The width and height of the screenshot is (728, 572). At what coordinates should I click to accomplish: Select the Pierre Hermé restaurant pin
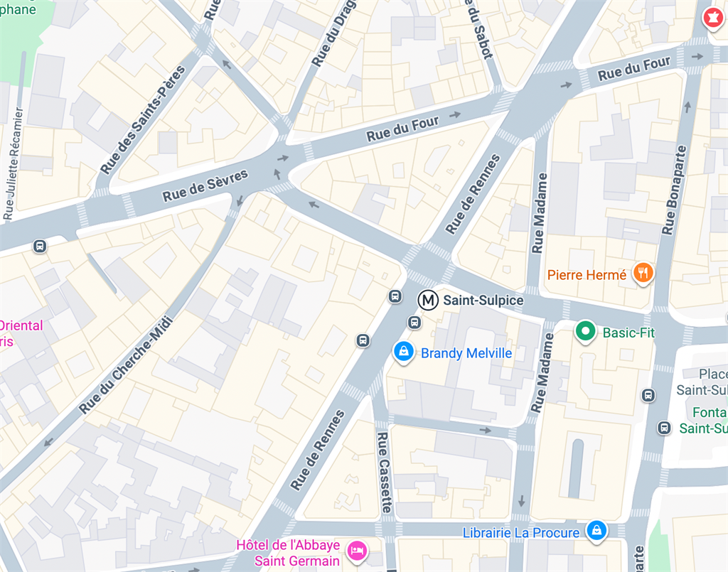pyautogui.click(x=643, y=274)
